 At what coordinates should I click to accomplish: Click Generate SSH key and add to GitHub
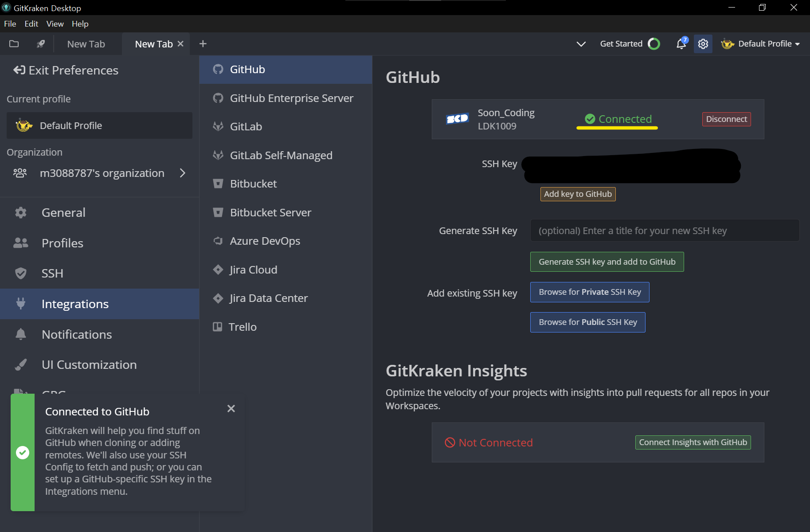tap(607, 262)
